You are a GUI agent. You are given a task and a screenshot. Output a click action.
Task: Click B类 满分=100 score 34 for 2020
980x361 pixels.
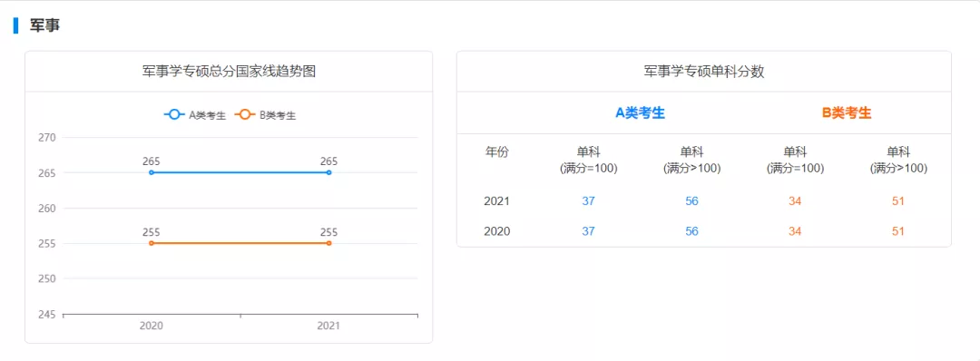795,231
